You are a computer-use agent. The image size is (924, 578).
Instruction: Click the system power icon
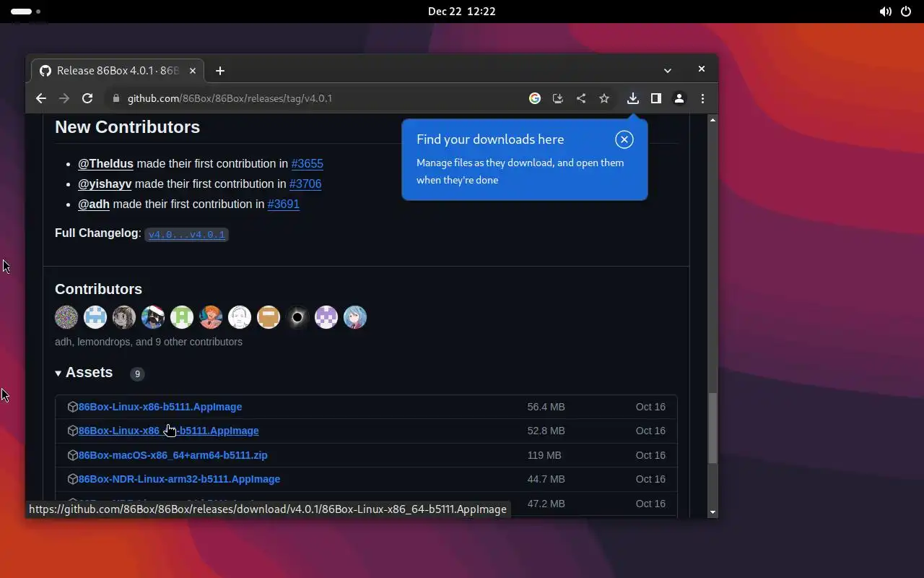coord(906,12)
